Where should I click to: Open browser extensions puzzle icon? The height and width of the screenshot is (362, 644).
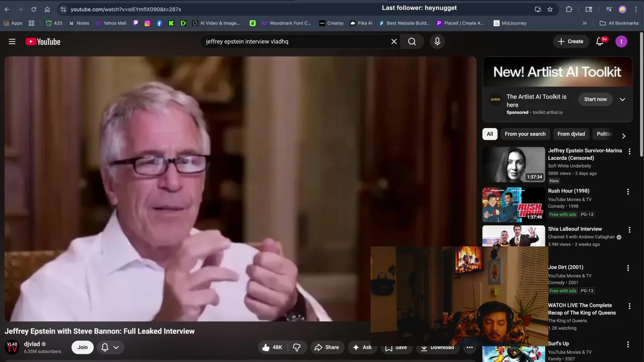pos(569,9)
